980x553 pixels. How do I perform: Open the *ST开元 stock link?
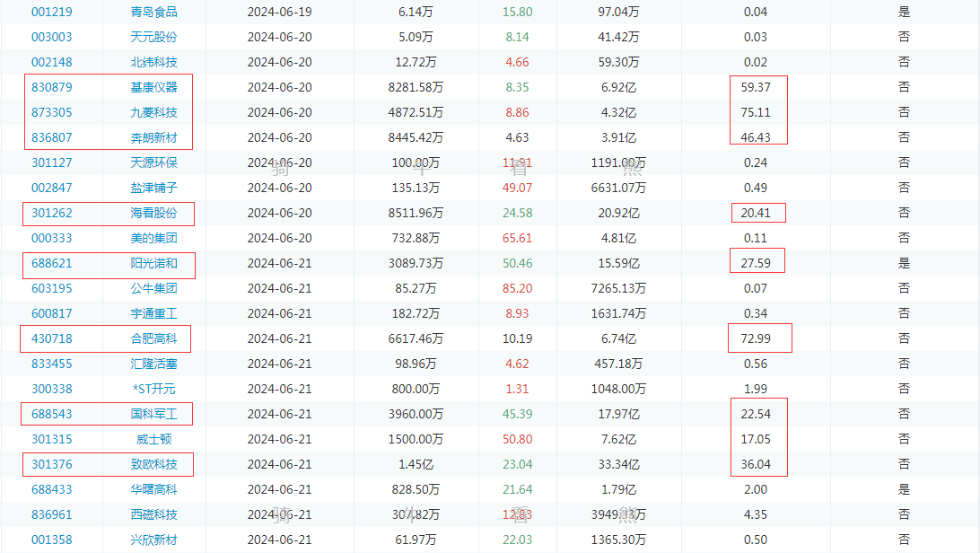point(153,389)
